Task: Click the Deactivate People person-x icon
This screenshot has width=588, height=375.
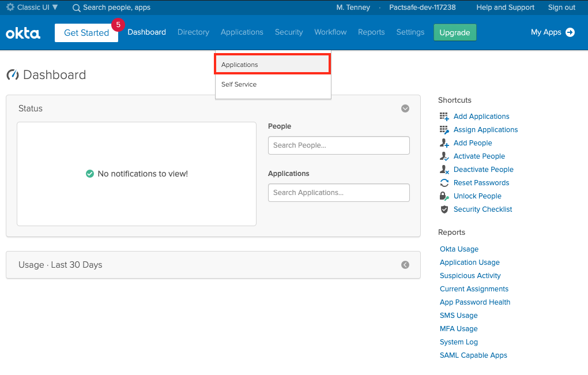Action: [x=444, y=170]
